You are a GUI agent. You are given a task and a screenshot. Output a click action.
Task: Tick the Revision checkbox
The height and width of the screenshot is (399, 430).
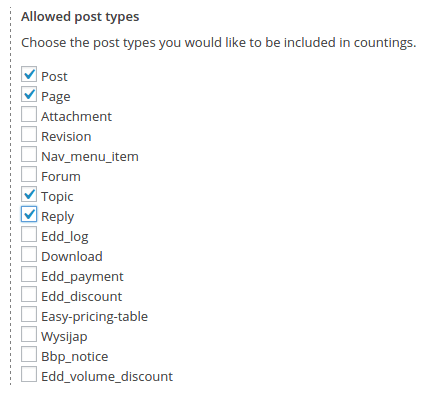coord(29,134)
